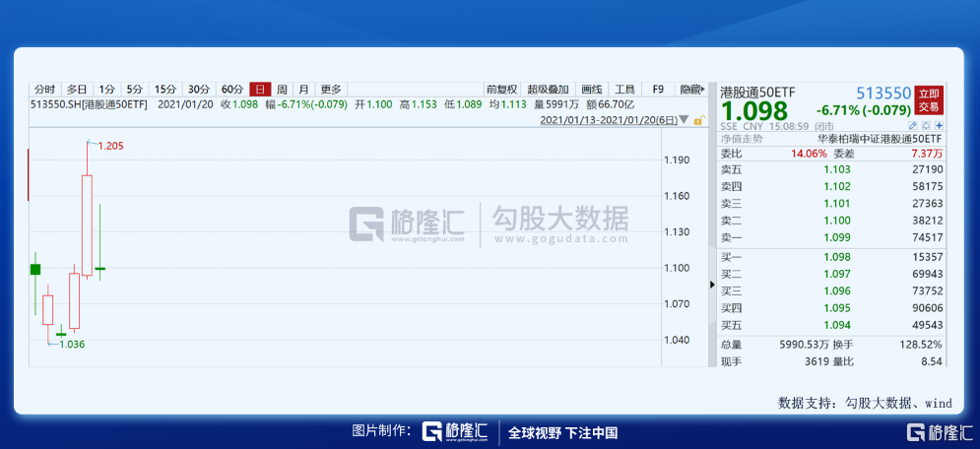
Task: Open the 工具 tools menu
Action: (x=624, y=90)
